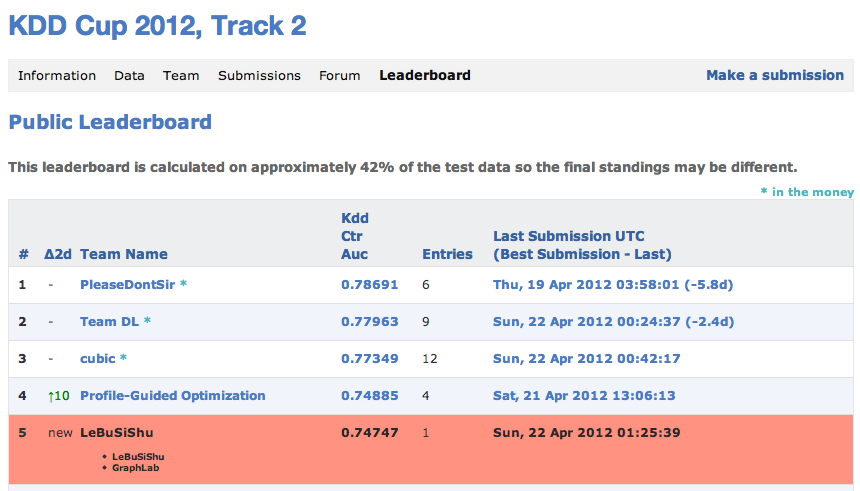860x491 pixels.
Task: Switch to the Data tab
Action: (129, 75)
